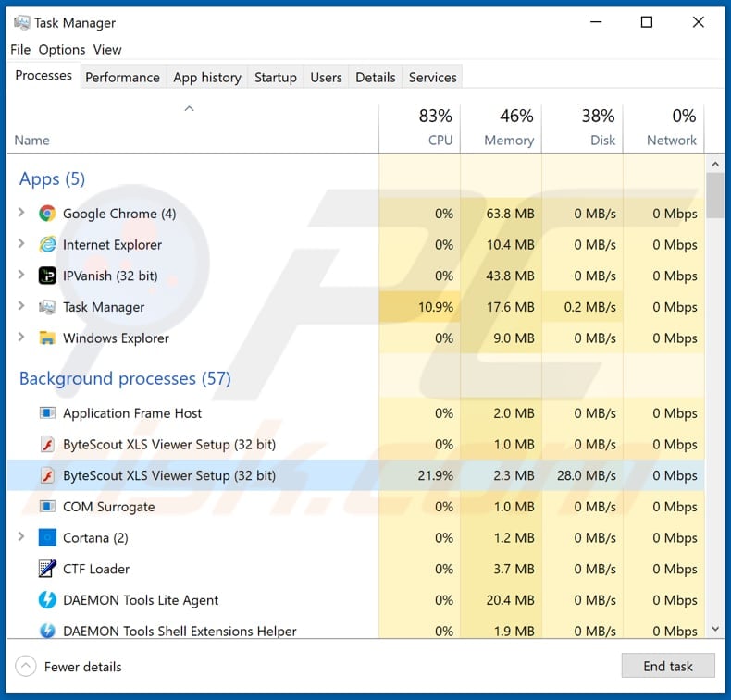The image size is (731, 700).
Task: Switch to the App history tab
Action: click(x=207, y=78)
